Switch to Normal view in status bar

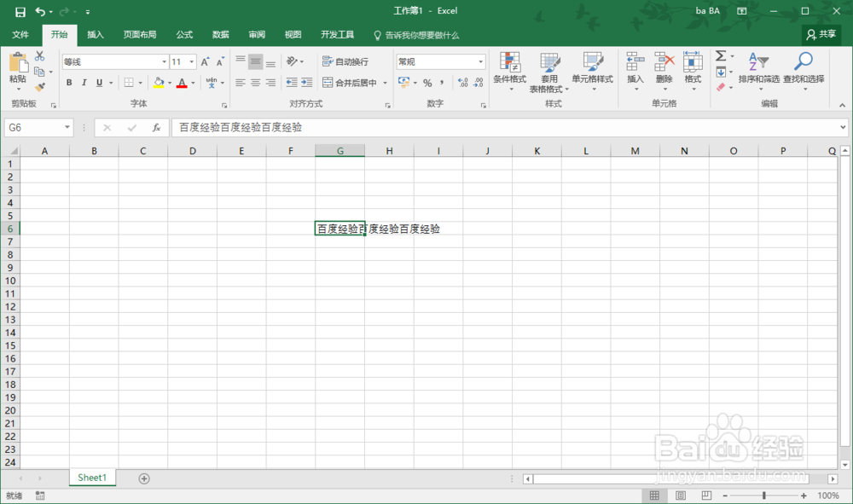pyautogui.click(x=654, y=495)
